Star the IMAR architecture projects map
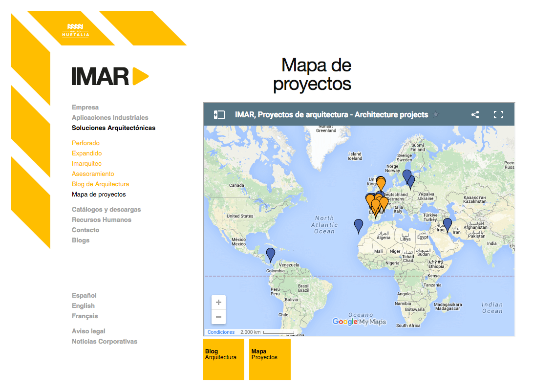Screen dimensions: 534x392 (436, 115)
